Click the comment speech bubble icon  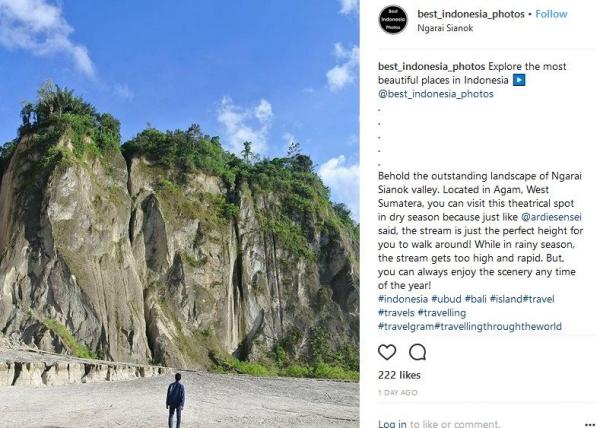(x=417, y=352)
